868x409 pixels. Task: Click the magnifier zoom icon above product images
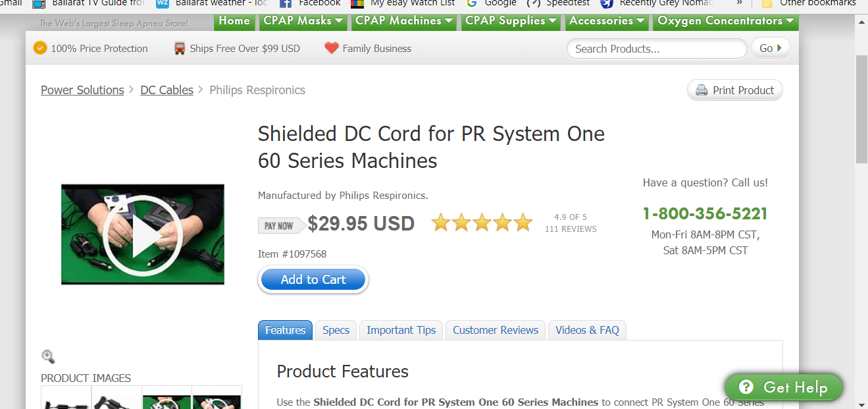pos(48,356)
